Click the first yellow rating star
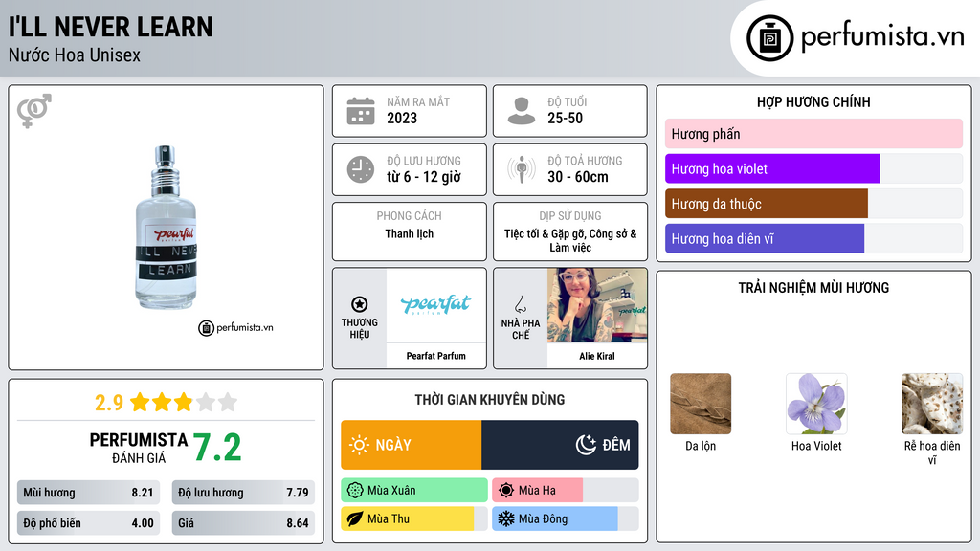Screen dimensions: 980x551 click(140, 402)
